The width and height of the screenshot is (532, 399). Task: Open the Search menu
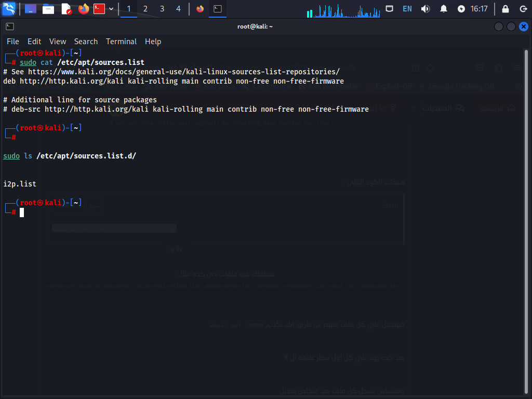[x=86, y=42]
